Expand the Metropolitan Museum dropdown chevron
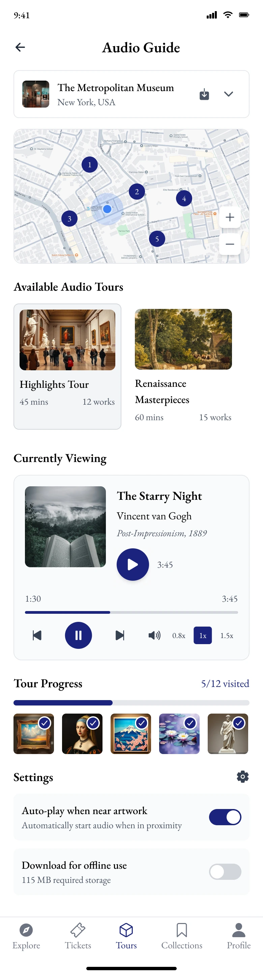This screenshot has width=263, height=980. [228, 94]
